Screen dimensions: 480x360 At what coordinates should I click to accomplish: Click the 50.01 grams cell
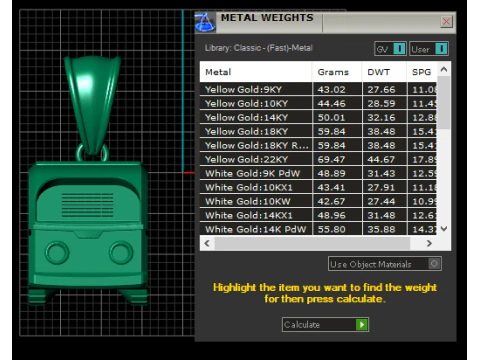pos(337,117)
